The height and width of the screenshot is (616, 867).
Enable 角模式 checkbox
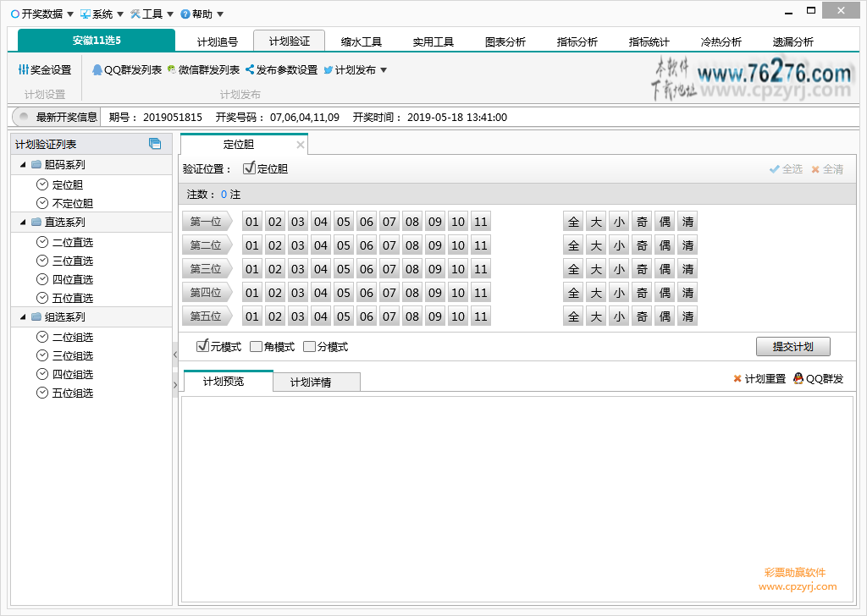click(256, 346)
